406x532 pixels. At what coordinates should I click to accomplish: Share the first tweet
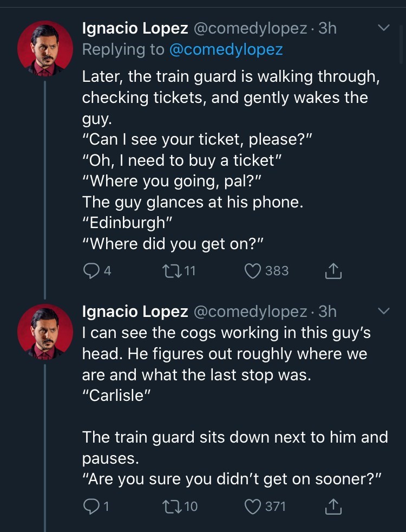tap(333, 270)
